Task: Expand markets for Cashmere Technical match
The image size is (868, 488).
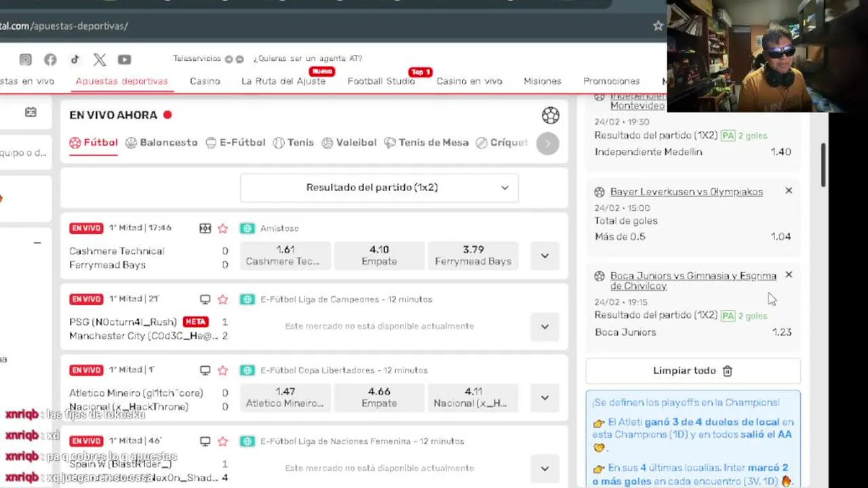Action: [x=545, y=256]
